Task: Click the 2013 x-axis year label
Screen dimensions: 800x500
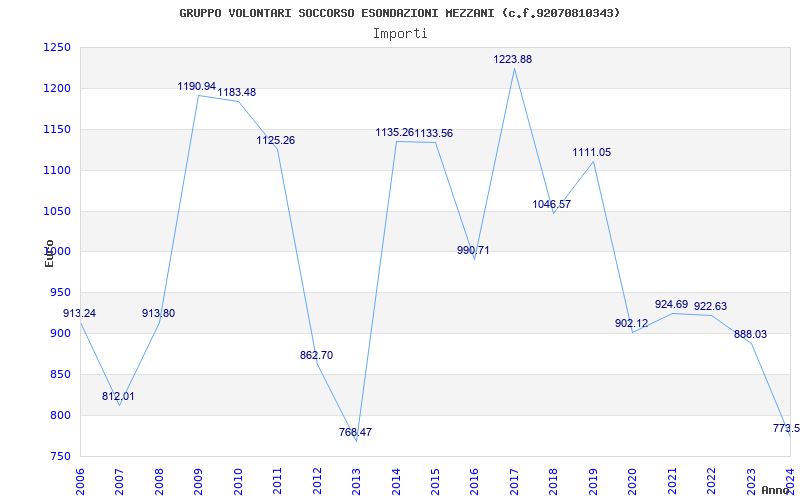Action: (x=356, y=481)
